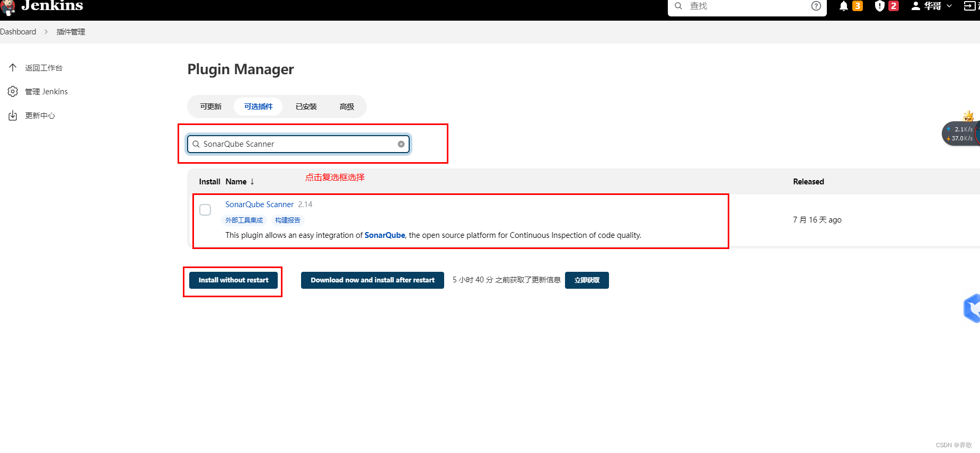This screenshot has width=980, height=453.
Task: Sort by Name column header
Action: pos(240,182)
